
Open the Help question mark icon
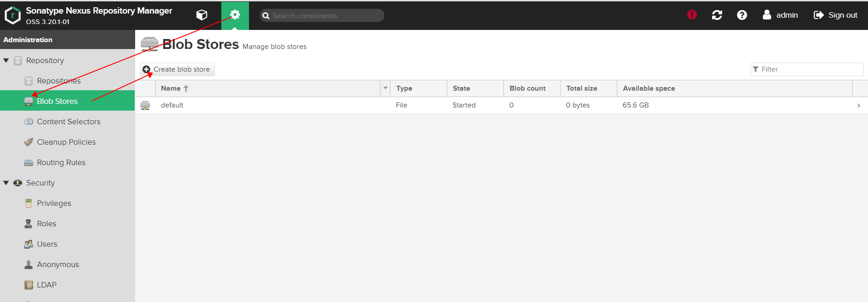point(742,15)
